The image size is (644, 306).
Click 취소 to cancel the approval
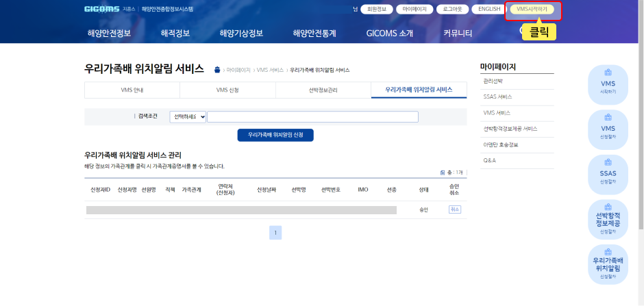click(x=455, y=209)
